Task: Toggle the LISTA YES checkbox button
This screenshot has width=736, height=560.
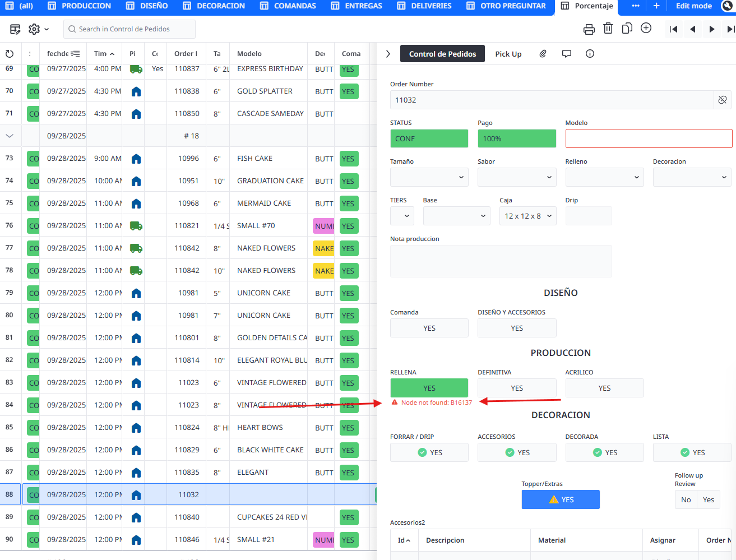Action: point(692,452)
